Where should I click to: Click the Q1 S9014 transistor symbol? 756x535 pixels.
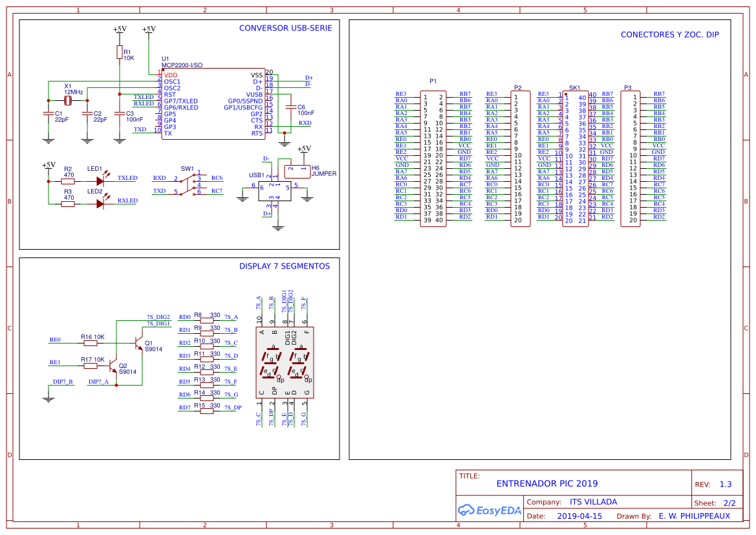[x=138, y=343]
